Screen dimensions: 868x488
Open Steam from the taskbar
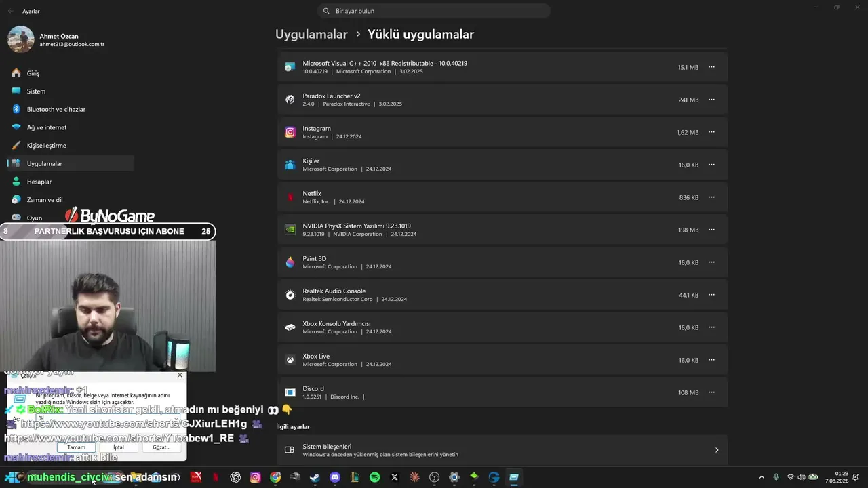[x=315, y=477]
